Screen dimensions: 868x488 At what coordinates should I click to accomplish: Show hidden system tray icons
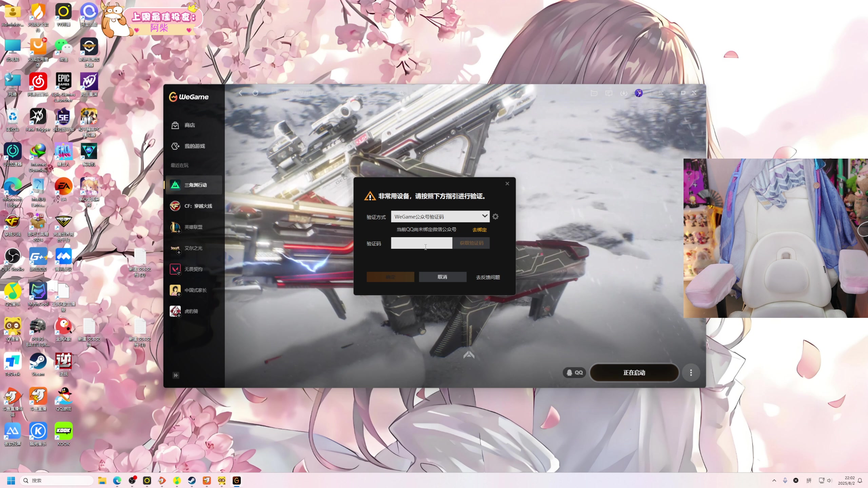pyautogui.click(x=774, y=481)
